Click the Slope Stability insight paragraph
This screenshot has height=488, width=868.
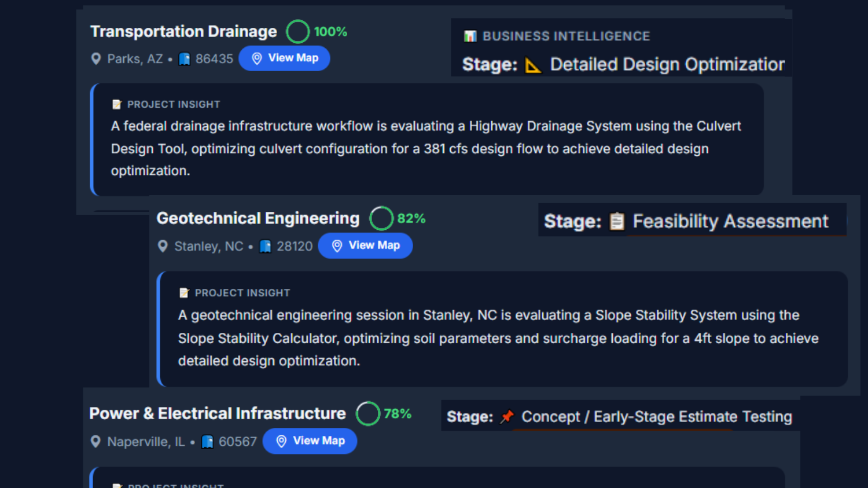(498, 338)
